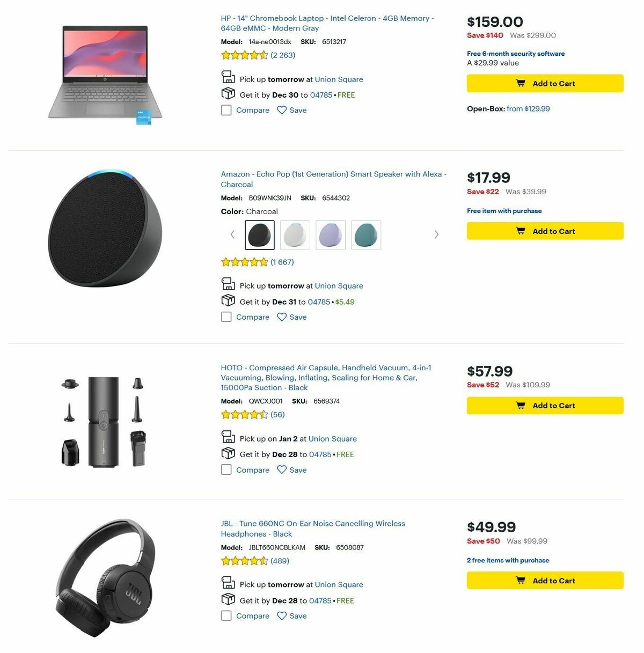Screen dimensions: 644x653
Task: Click the heart icon to save HP Chromebook
Action: [282, 110]
